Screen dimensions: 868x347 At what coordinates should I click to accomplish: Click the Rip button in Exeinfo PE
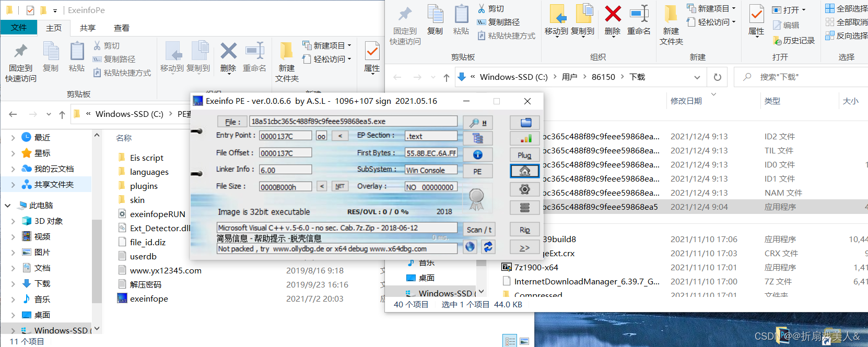click(x=525, y=230)
